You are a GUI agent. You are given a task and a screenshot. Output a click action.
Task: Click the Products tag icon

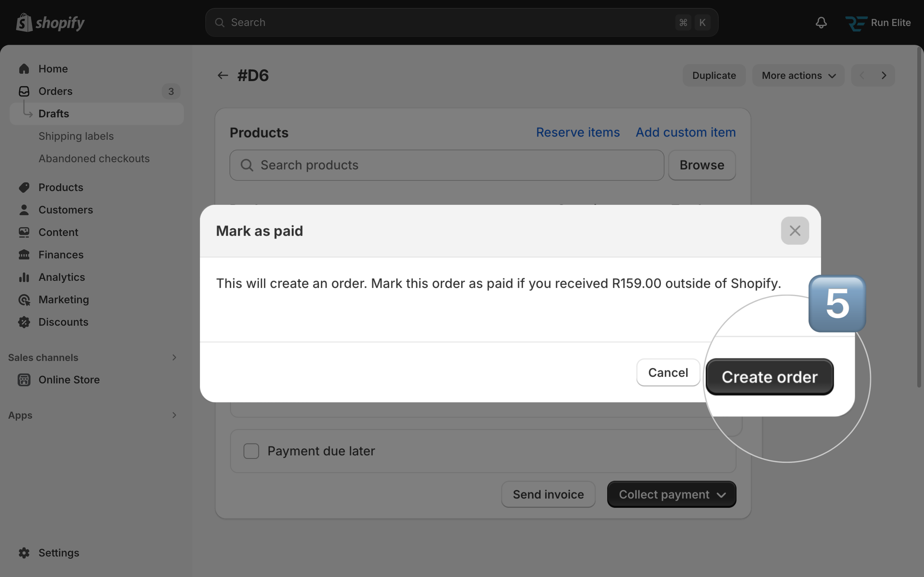pos(24,188)
